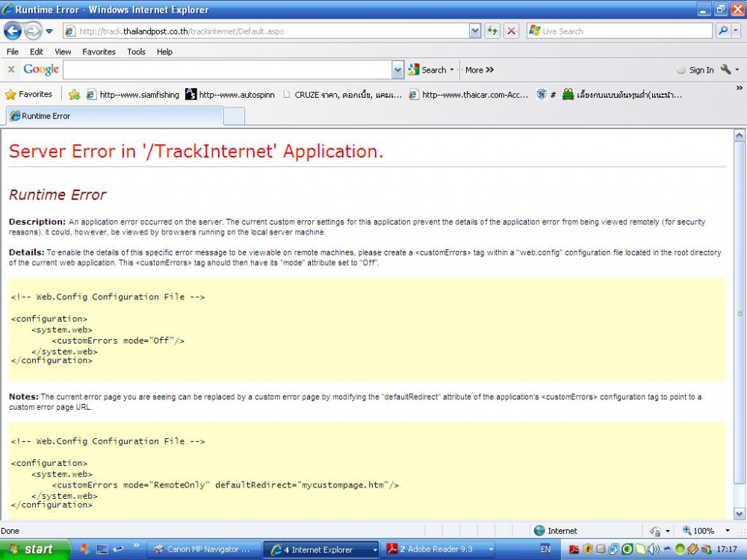Viewport: 747px width, 560px height.
Task: Click the Forward navigation arrow
Action: tap(33, 31)
